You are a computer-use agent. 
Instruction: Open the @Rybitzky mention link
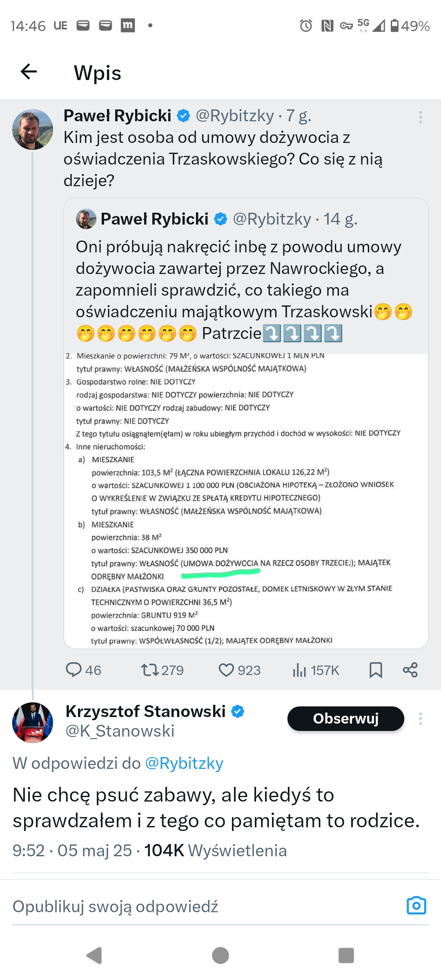pos(184,763)
